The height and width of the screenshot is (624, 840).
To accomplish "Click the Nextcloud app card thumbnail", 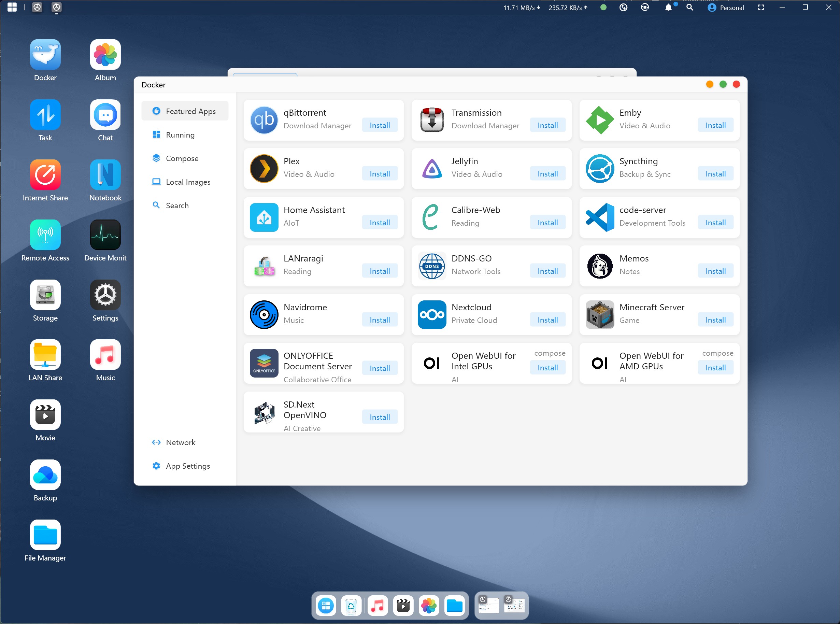I will 432,315.
